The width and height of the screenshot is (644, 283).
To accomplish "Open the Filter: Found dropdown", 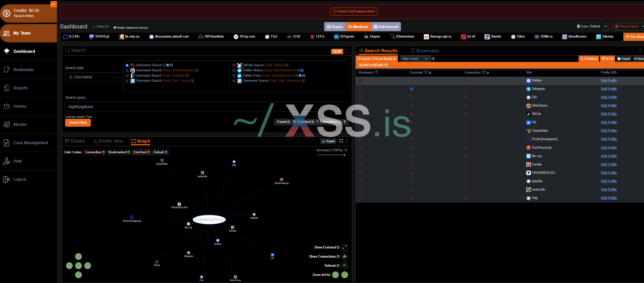I will click(415, 59).
